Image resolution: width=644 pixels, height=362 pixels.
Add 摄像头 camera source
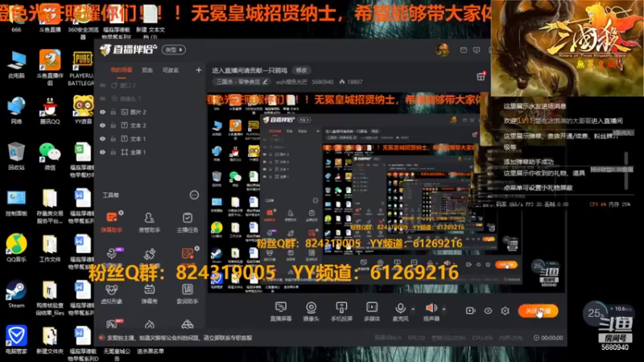pyautogui.click(x=311, y=311)
